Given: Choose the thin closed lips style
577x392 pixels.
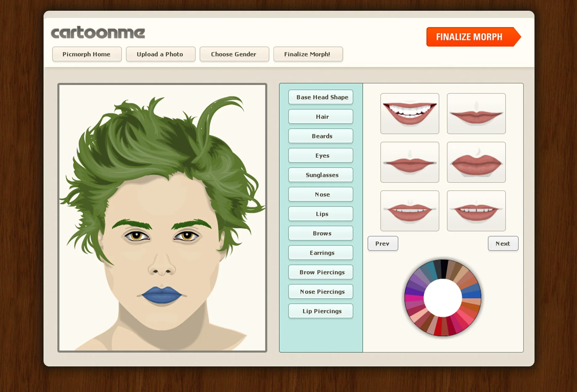Looking at the screenshot, I should [476, 113].
